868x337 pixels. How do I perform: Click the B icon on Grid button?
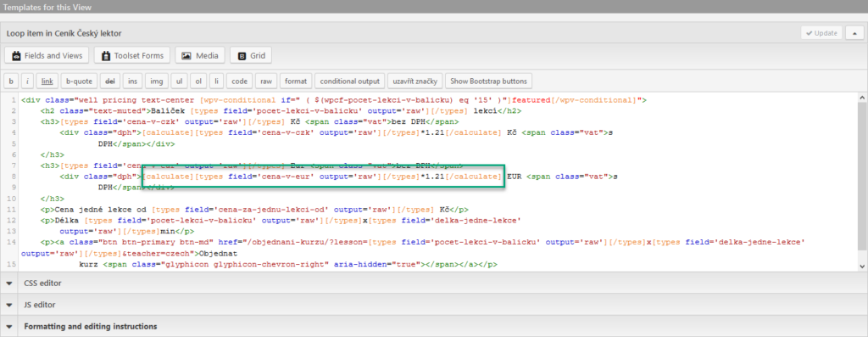[242, 56]
